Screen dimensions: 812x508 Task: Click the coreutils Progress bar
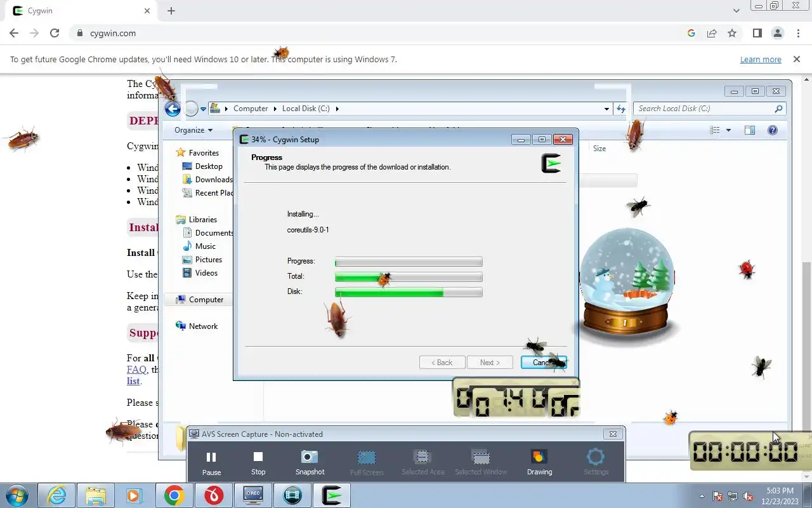click(409, 262)
